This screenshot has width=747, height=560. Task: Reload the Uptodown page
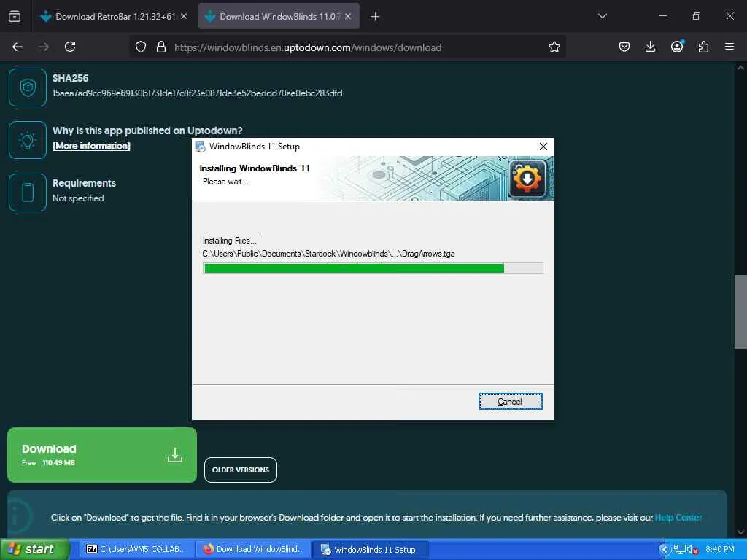pos(70,47)
